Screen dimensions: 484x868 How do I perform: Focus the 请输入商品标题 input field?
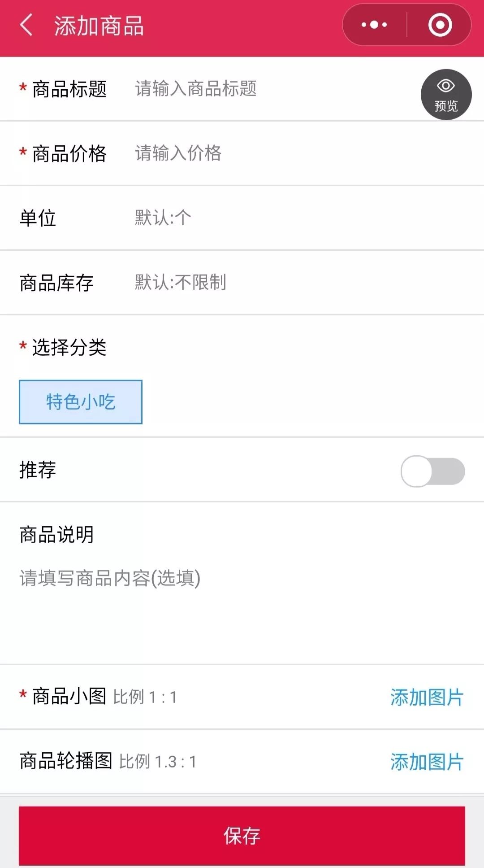[x=269, y=89]
